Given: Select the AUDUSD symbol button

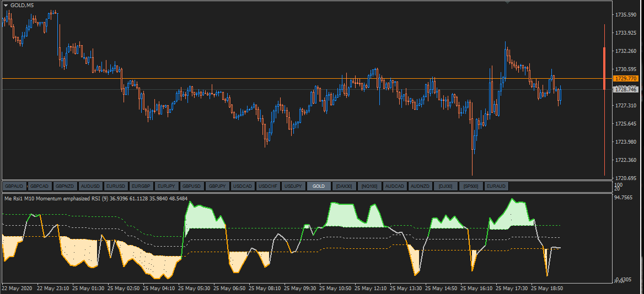Looking at the screenshot, I should click(90, 186).
